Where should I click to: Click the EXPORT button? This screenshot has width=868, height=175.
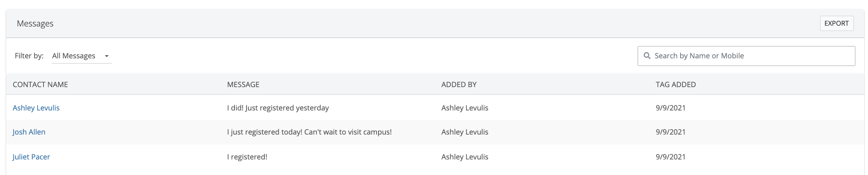pyautogui.click(x=836, y=23)
